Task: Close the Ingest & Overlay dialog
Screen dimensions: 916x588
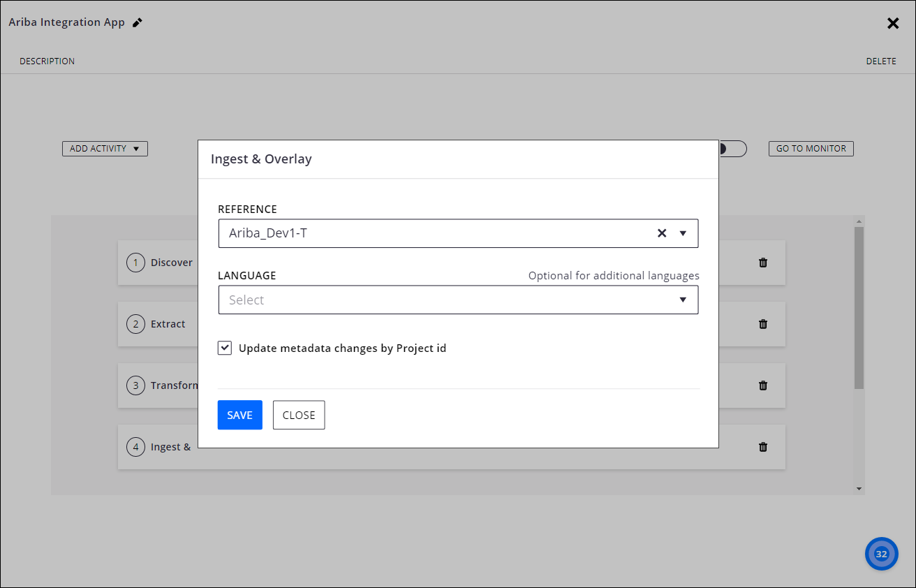Action: [x=299, y=415]
